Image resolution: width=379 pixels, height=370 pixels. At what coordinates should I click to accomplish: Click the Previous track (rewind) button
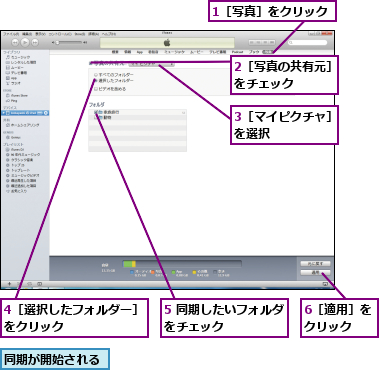point(15,42)
